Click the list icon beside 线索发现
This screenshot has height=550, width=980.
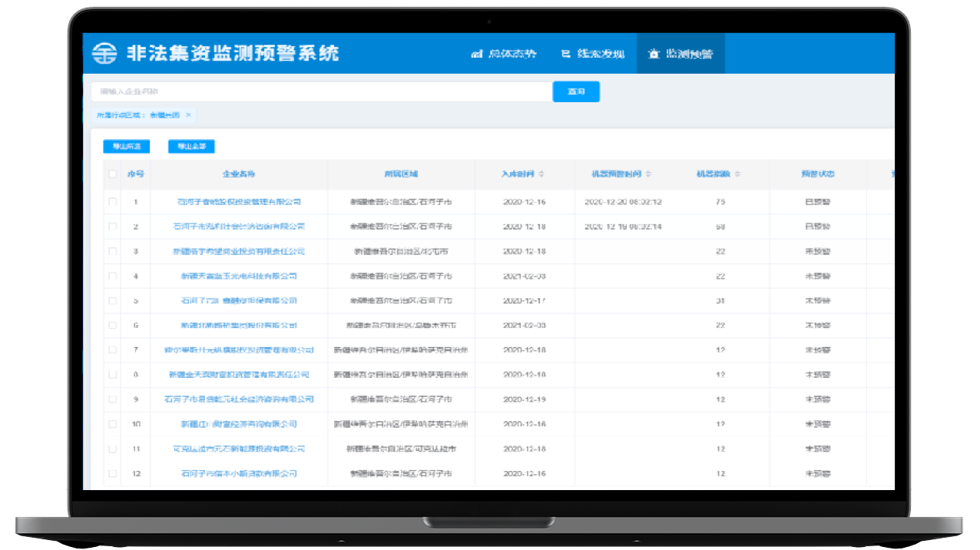click(x=566, y=55)
